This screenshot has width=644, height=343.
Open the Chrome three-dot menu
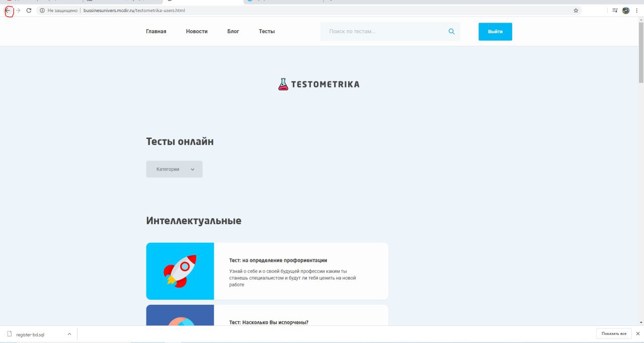(x=636, y=10)
